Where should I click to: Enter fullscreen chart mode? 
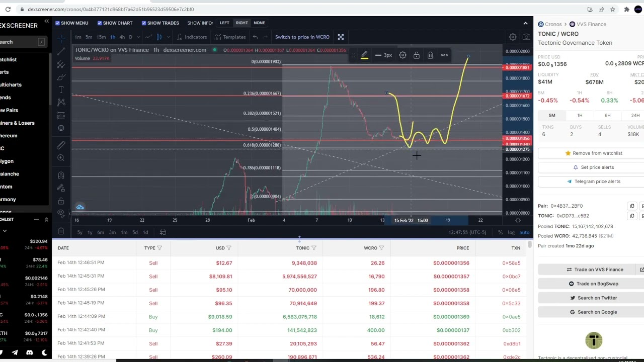point(341,37)
